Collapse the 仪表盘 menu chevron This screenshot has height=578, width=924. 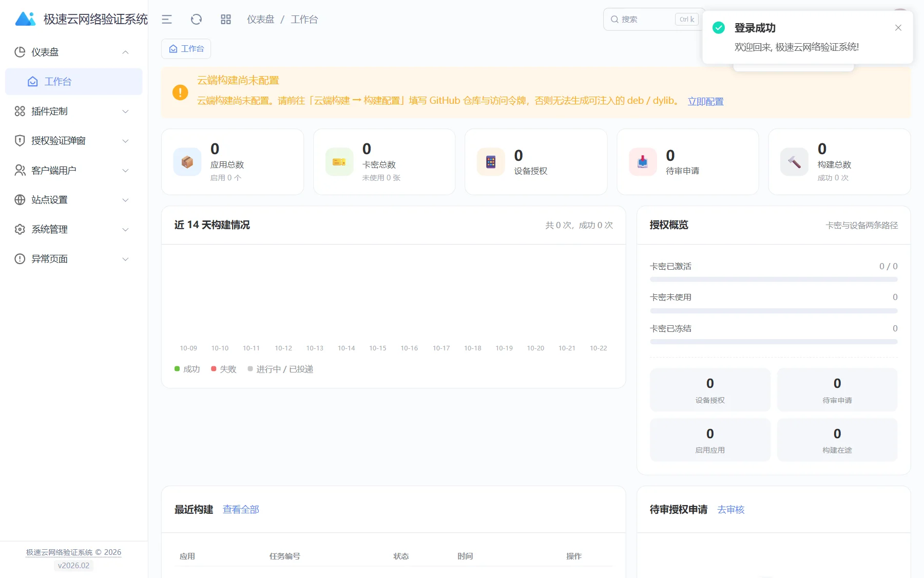(125, 52)
